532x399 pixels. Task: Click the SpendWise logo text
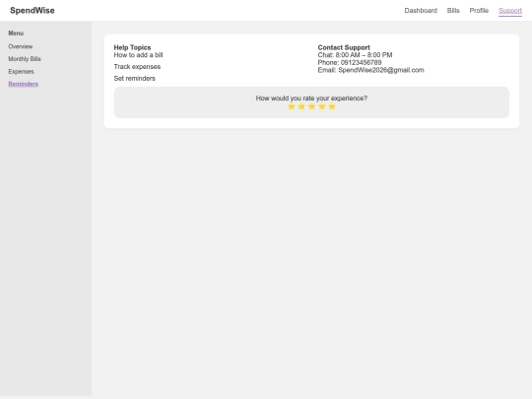(x=33, y=11)
